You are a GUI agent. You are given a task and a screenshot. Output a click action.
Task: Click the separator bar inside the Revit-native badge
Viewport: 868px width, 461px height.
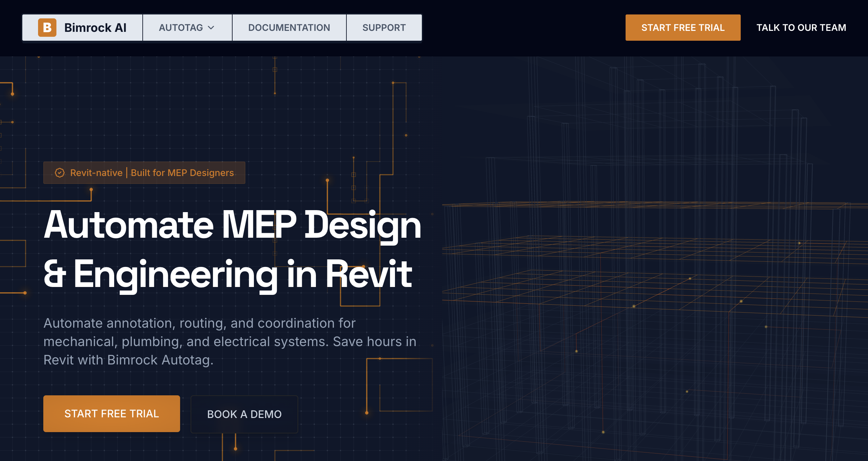pos(127,173)
